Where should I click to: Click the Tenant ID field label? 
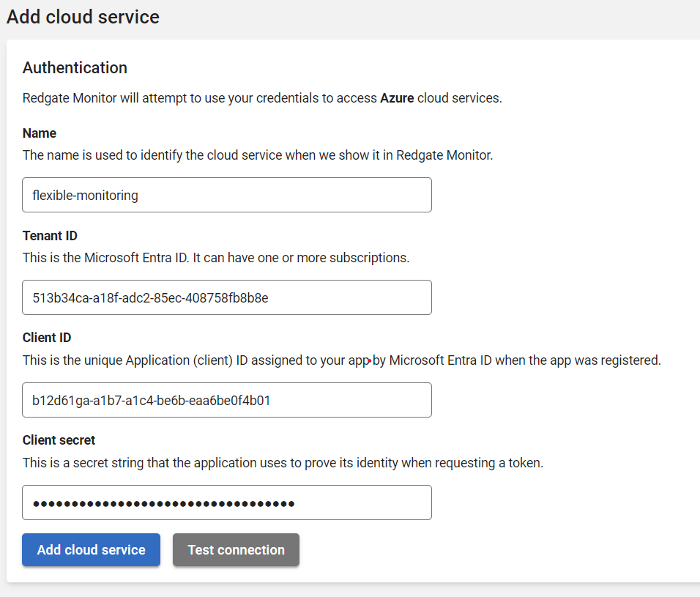tap(50, 236)
